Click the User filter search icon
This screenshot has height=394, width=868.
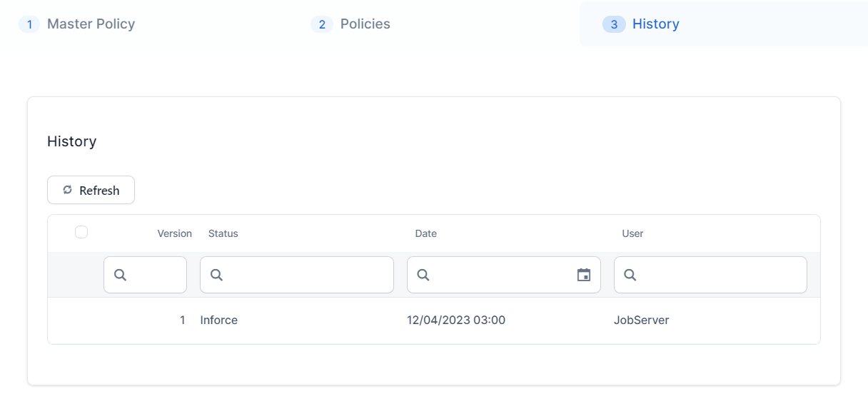pos(630,275)
